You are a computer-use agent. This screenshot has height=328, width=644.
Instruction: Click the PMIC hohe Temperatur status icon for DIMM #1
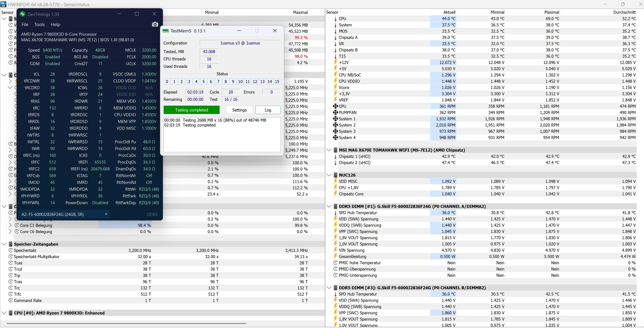click(x=336, y=263)
